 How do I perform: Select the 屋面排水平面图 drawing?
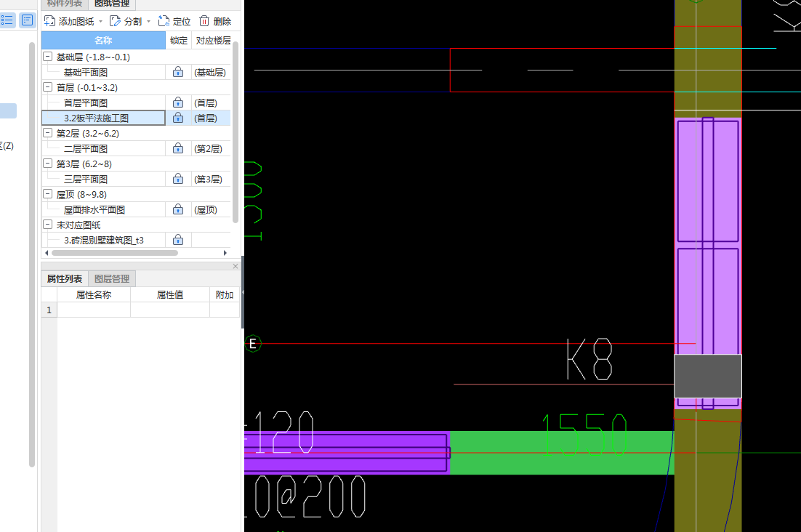click(94, 210)
